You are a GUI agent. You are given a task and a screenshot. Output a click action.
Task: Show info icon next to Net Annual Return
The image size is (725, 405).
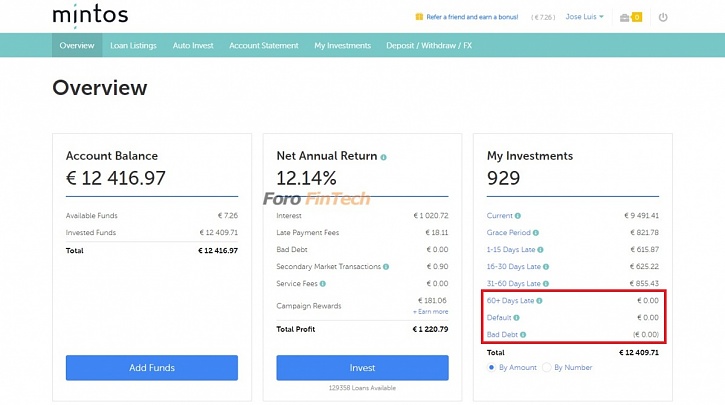pyautogui.click(x=383, y=157)
